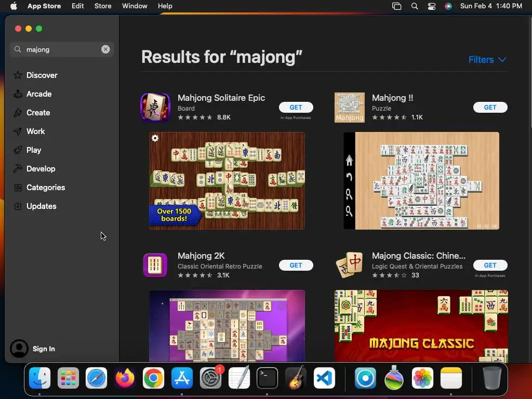Get Mahjong Solitaire Epic
The image size is (532, 399).
coord(296,107)
